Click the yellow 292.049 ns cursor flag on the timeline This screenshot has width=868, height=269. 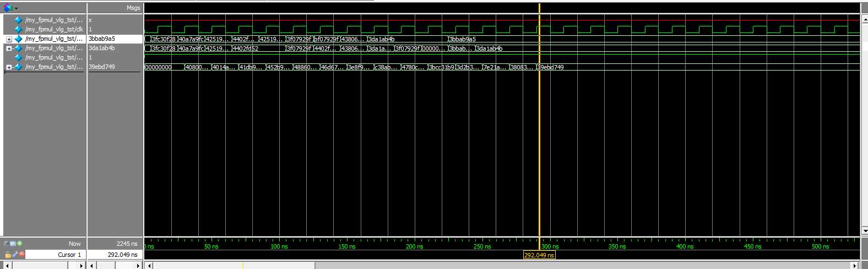coord(539,255)
